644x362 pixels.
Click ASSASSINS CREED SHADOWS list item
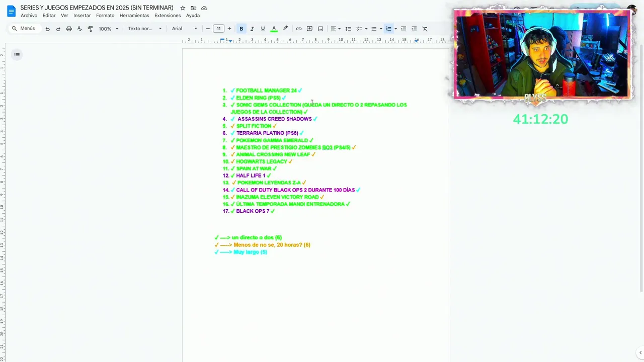pyautogui.click(x=274, y=119)
